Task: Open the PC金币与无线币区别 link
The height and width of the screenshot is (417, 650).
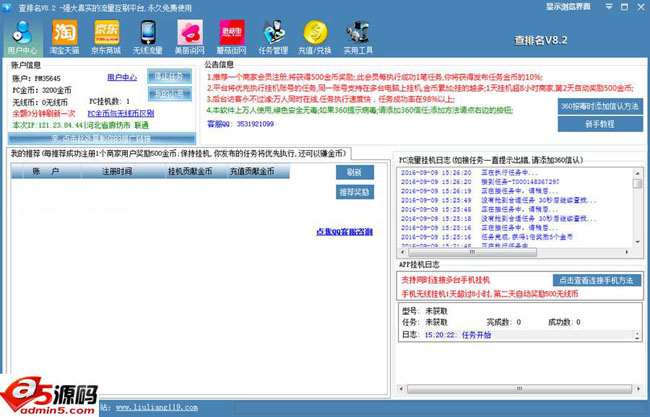Action: coord(121,114)
